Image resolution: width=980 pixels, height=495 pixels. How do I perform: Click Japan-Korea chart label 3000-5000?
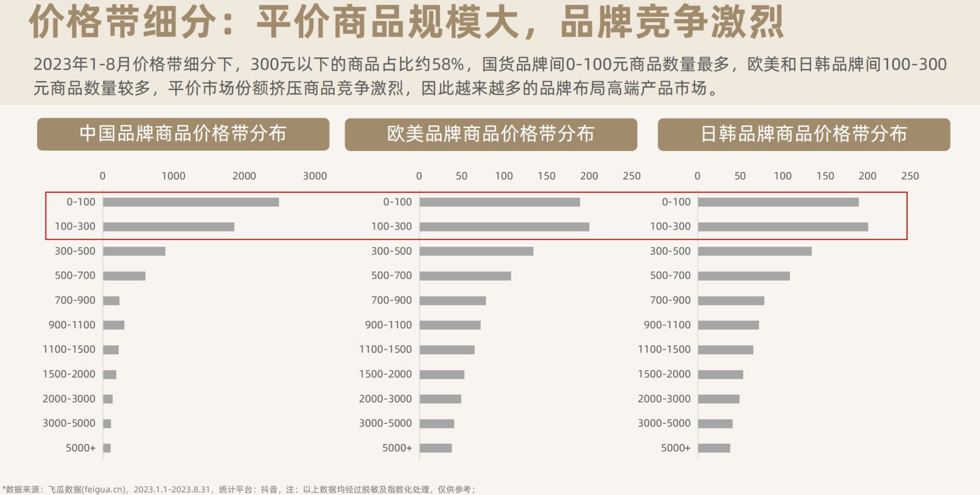[x=664, y=423]
